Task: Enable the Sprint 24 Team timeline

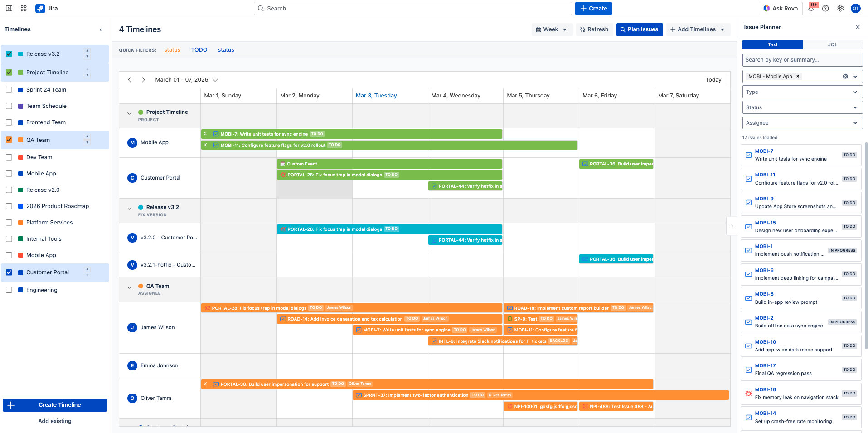Action: 9,89
